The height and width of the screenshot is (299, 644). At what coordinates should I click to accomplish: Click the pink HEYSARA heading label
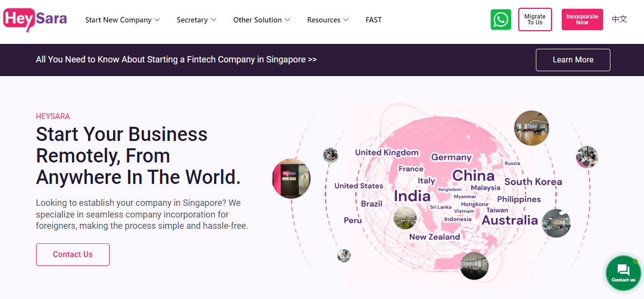tap(53, 117)
